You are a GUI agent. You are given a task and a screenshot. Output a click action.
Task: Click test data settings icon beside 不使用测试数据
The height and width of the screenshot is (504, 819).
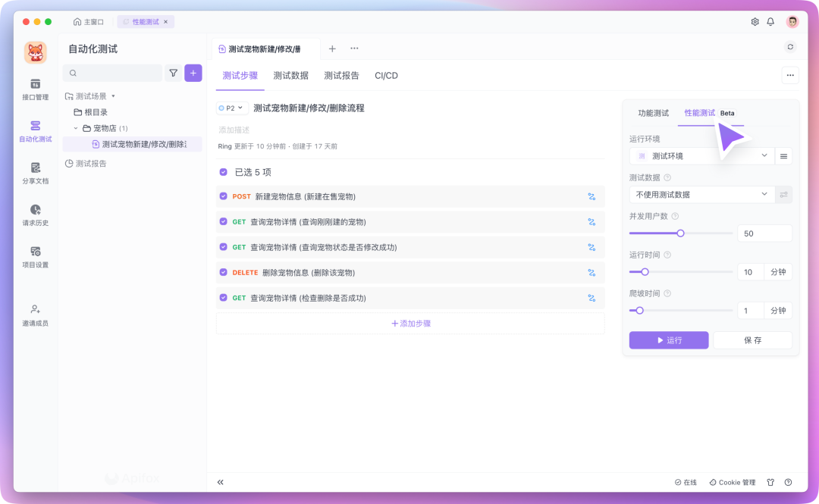(783, 195)
